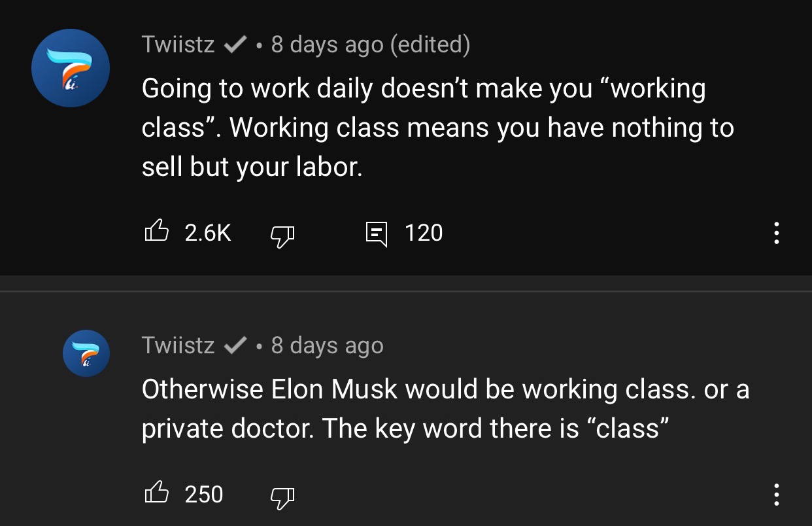Visit Twiistz channel from top comment name
This screenshot has width=812, height=526.
point(178,45)
